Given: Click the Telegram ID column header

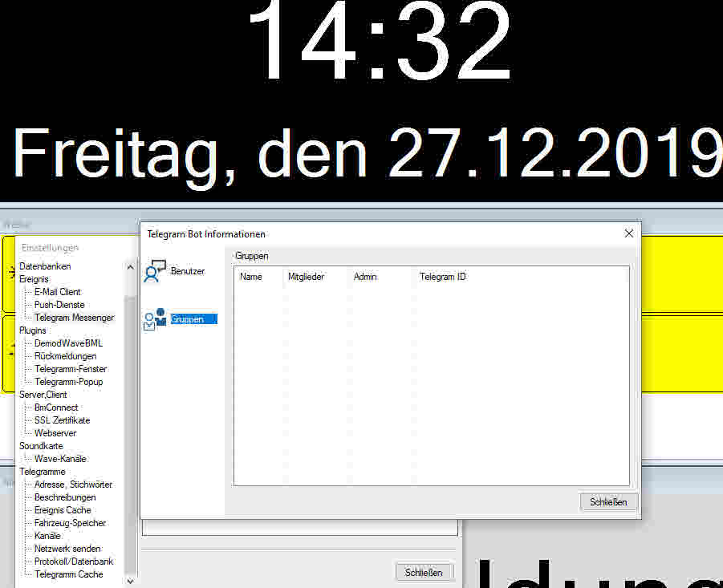Looking at the screenshot, I should [x=442, y=277].
